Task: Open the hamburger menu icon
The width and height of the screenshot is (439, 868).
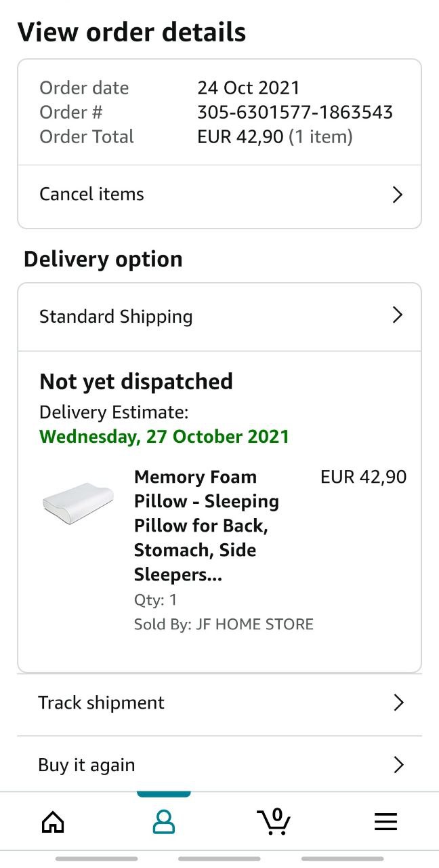Action: tap(385, 822)
